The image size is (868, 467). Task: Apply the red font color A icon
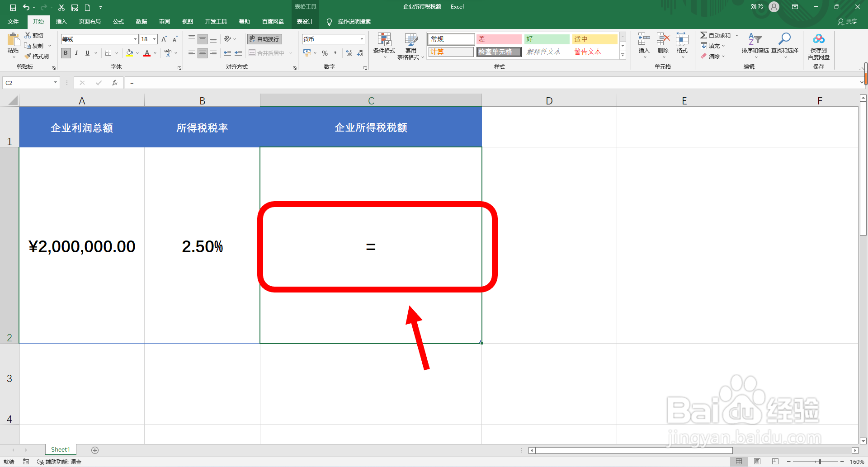click(x=147, y=53)
